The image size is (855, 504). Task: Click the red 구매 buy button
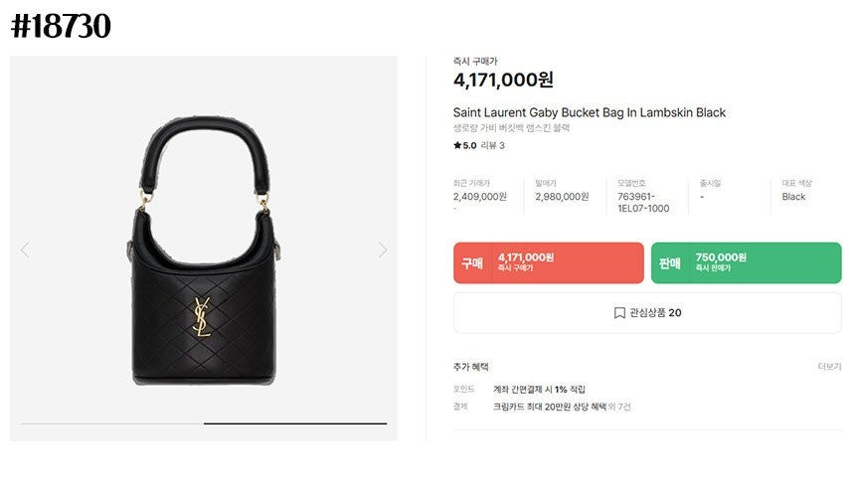click(549, 262)
